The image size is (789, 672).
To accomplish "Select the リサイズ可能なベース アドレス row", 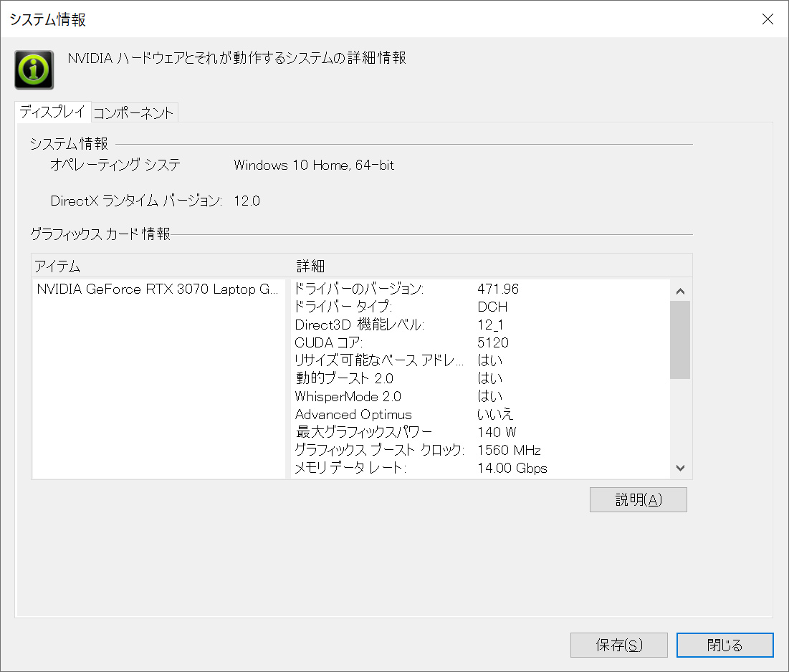I will [481, 360].
